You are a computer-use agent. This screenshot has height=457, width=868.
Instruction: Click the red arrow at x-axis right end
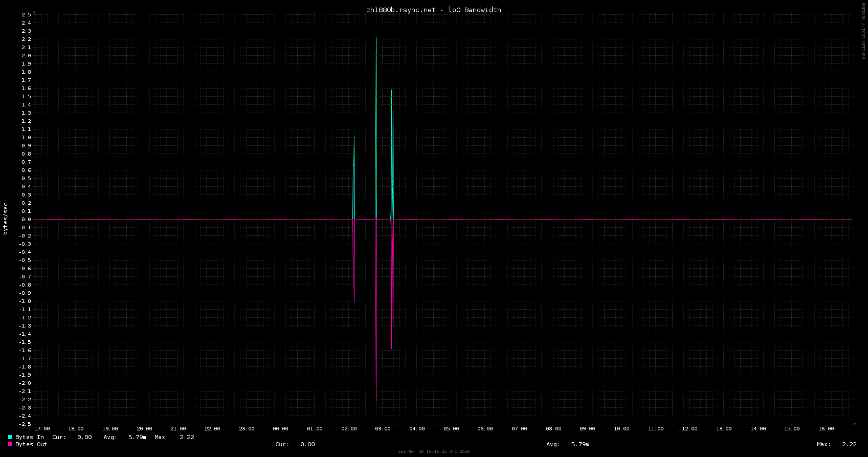point(855,424)
